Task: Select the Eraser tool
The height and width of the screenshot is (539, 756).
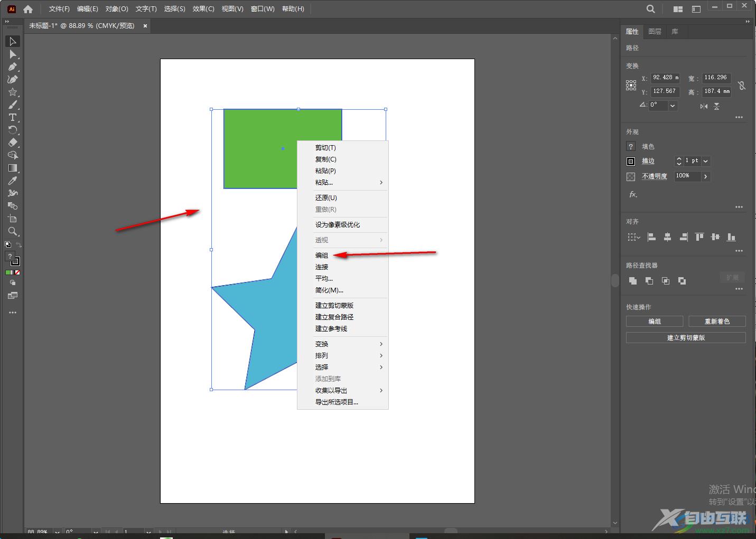Action: 13,143
